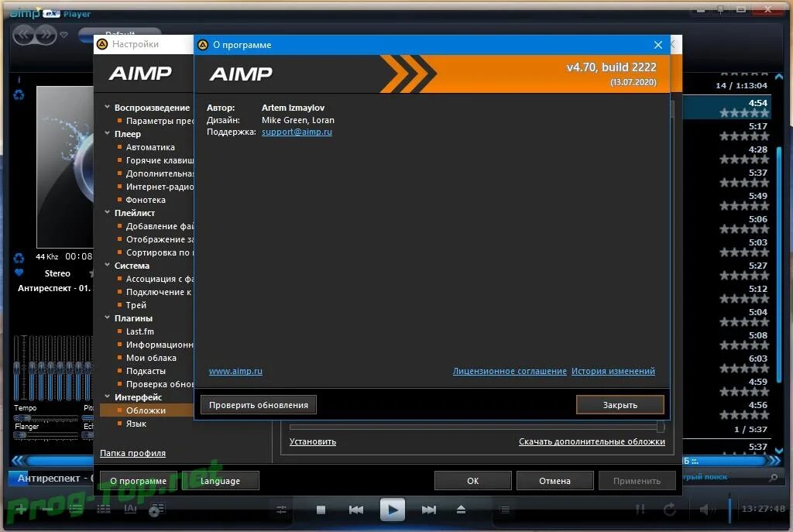Collapse the Воспроизведение tree section
The image size is (793, 532).
(107, 107)
